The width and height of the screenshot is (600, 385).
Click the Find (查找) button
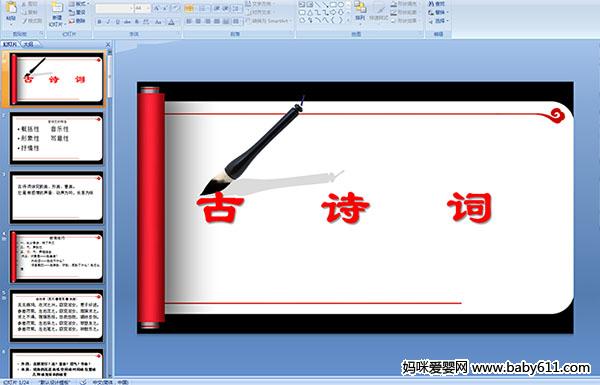(437, 4)
